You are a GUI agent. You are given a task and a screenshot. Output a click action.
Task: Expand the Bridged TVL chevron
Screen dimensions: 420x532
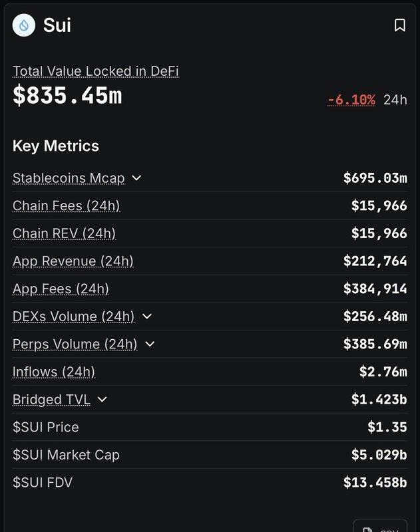(102, 400)
